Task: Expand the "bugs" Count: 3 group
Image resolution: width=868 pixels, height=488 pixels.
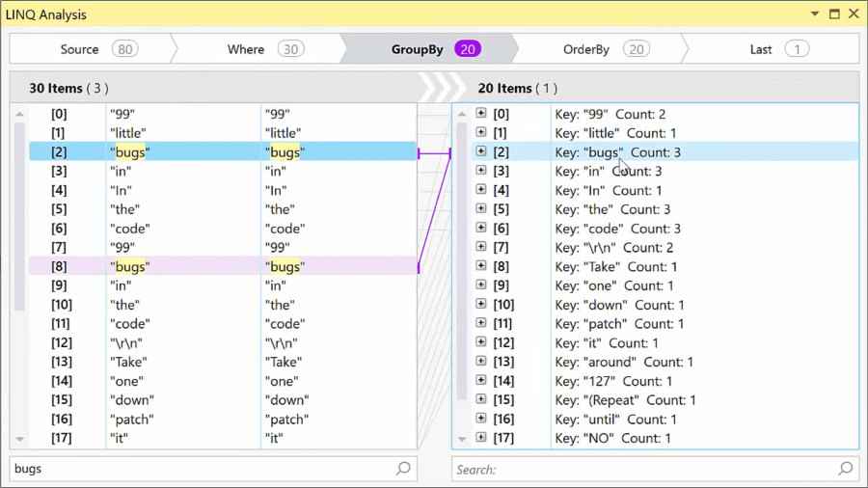Action: (x=481, y=152)
